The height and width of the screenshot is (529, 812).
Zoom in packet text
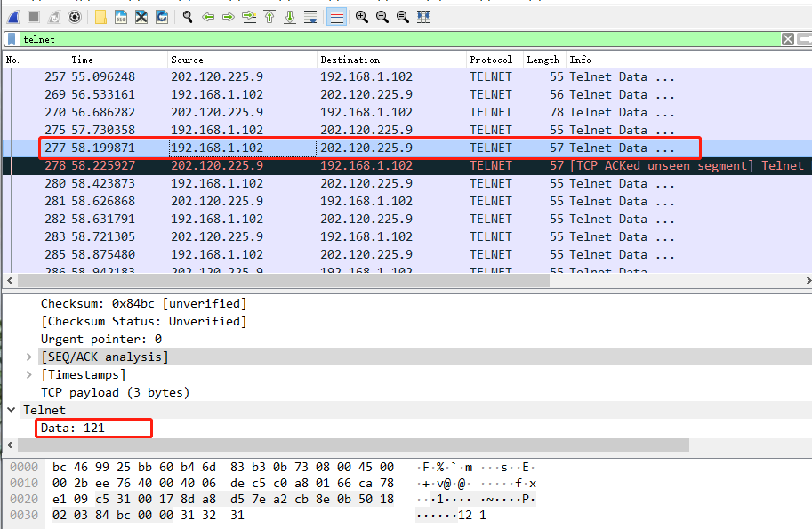[362, 17]
